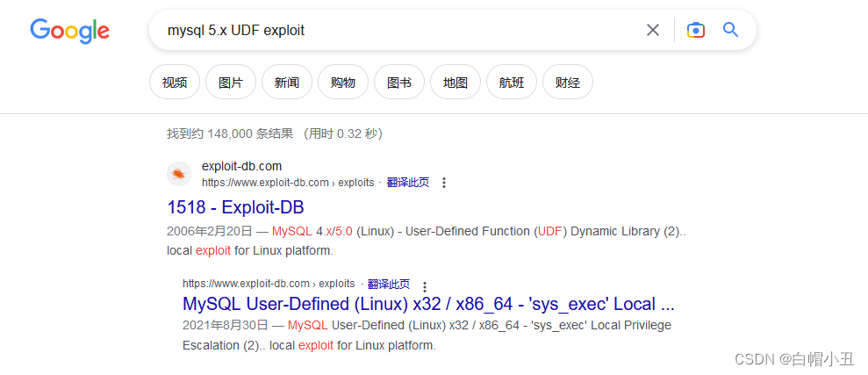Click second result URL above sys_exec title
The width and height of the screenshot is (868, 375).
tap(269, 284)
